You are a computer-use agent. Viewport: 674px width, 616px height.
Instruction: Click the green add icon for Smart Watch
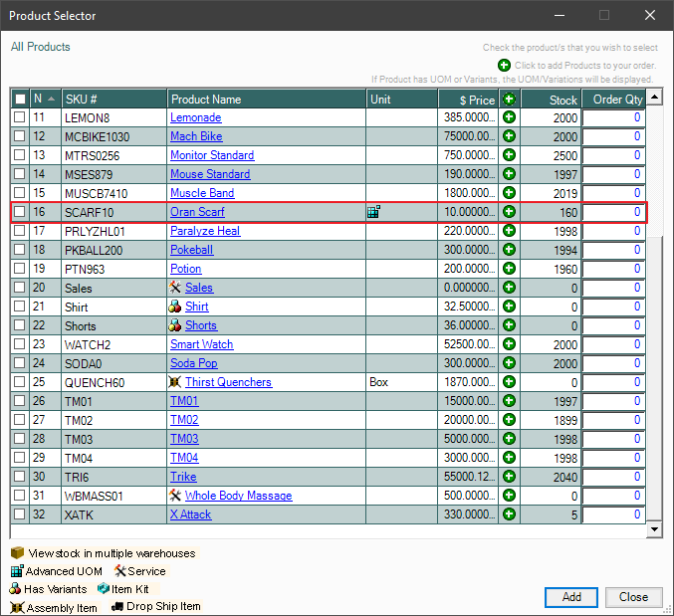tap(509, 344)
